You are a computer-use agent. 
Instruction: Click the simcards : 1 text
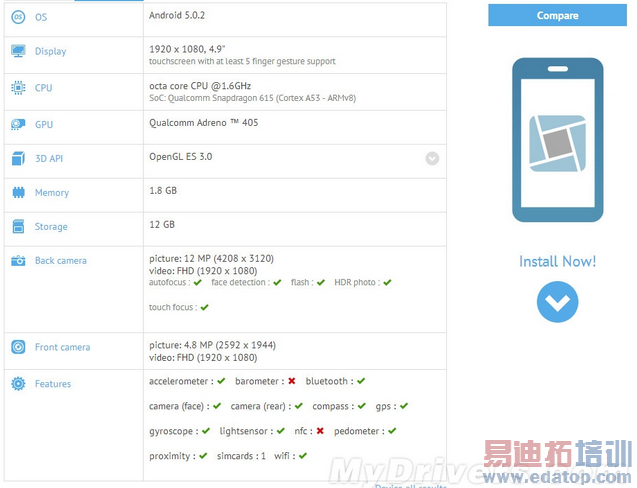[241, 456]
